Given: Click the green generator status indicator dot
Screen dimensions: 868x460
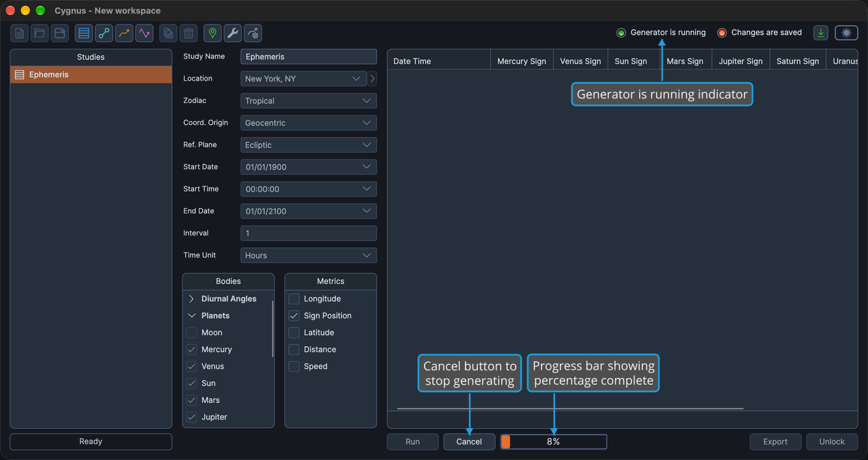Looking at the screenshot, I should pyautogui.click(x=621, y=33).
